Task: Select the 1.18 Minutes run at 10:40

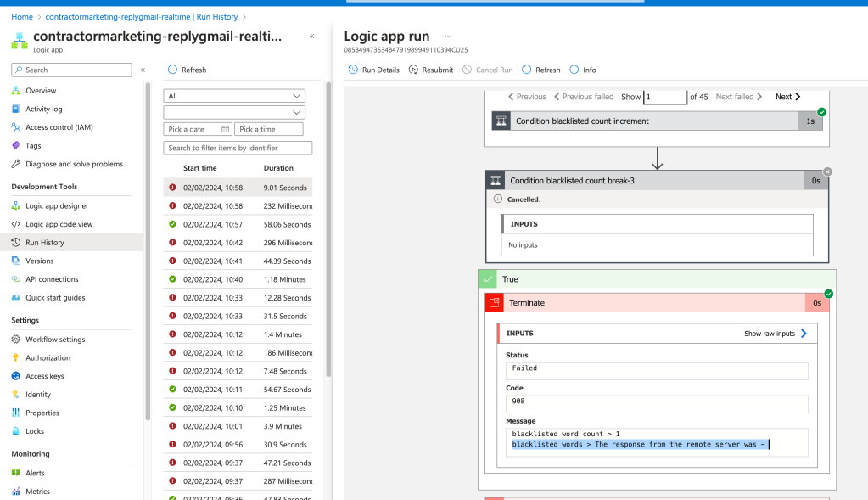Action: point(238,279)
